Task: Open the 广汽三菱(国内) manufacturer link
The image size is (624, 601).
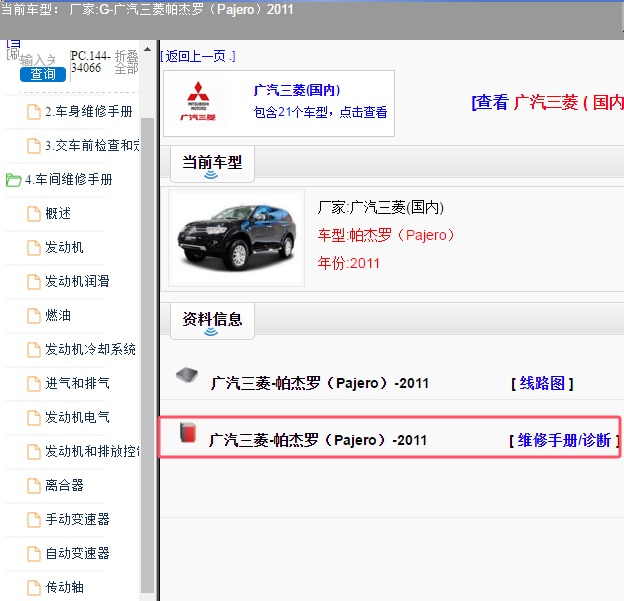Action: coord(297,90)
